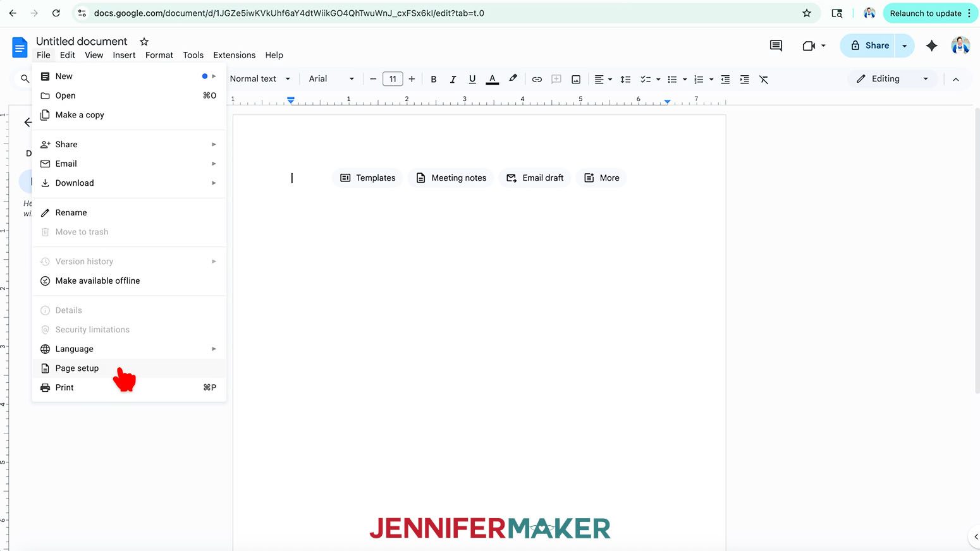This screenshot has height=551, width=980.
Task: Open the Share options dropdown arrow
Action: click(905, 45)
